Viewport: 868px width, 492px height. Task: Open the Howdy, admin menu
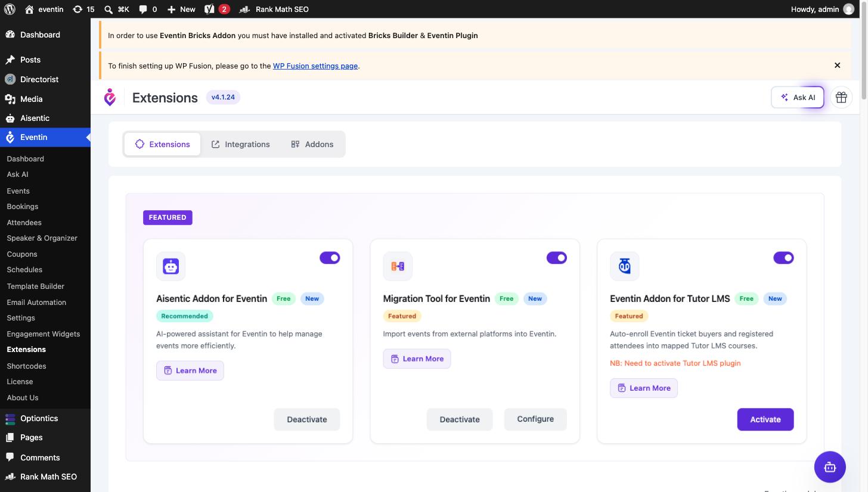tap(822, 9)
